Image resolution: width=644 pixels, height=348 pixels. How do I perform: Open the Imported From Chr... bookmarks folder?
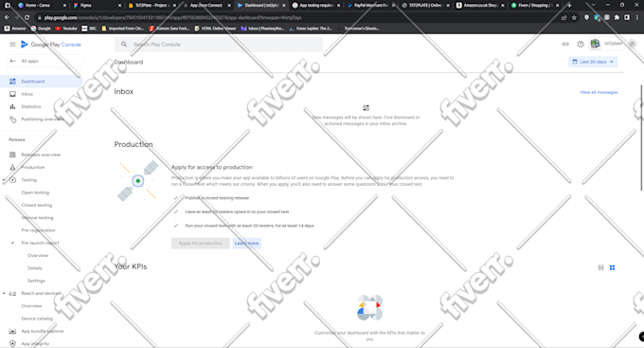click(x=123, y=28)
